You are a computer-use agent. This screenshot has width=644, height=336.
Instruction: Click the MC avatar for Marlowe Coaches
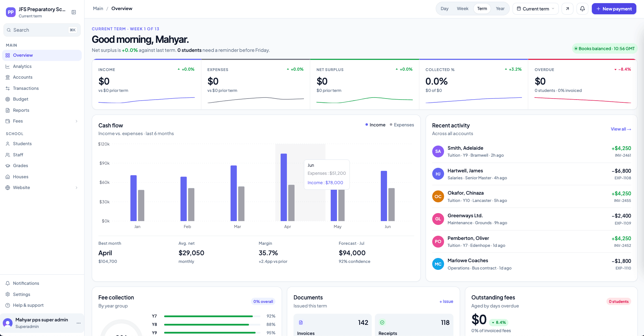point(438,264)
